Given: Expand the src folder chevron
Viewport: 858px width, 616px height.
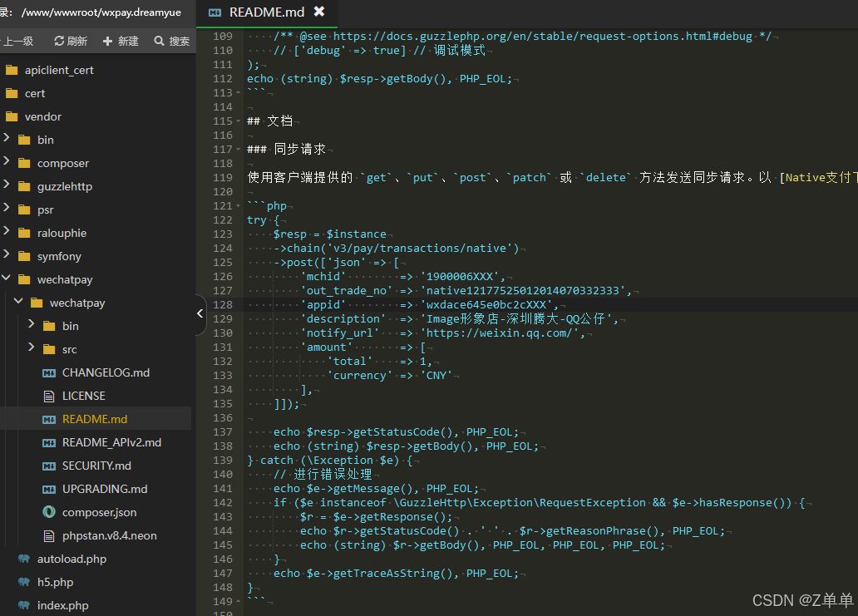Looking at the screenshot, I should coord(32,347).
